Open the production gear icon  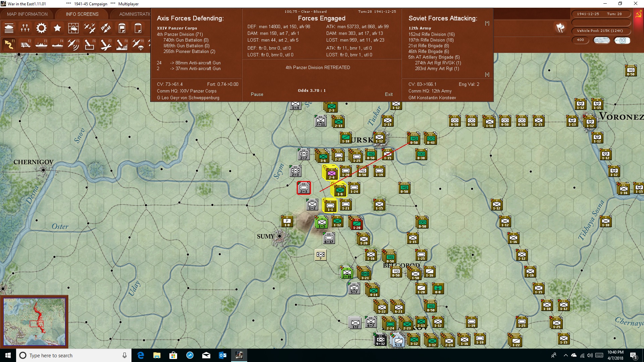tap(41, 28)
